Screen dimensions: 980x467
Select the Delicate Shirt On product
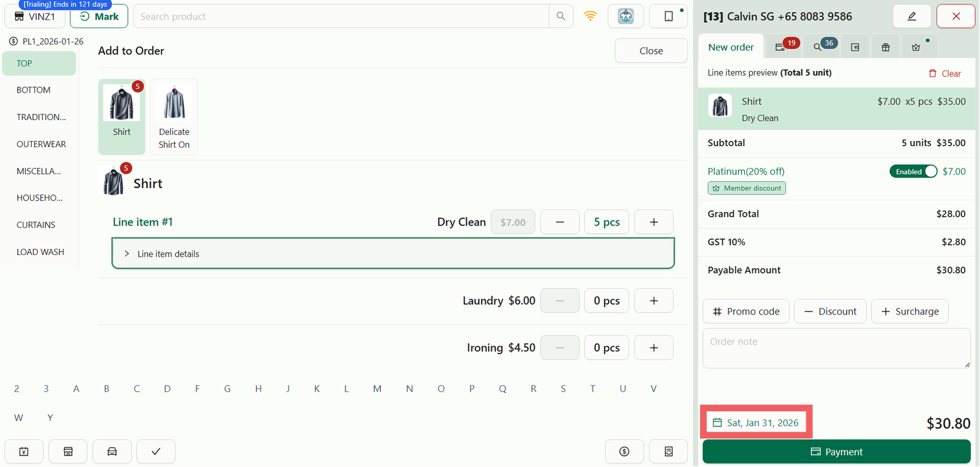(174, 116)
